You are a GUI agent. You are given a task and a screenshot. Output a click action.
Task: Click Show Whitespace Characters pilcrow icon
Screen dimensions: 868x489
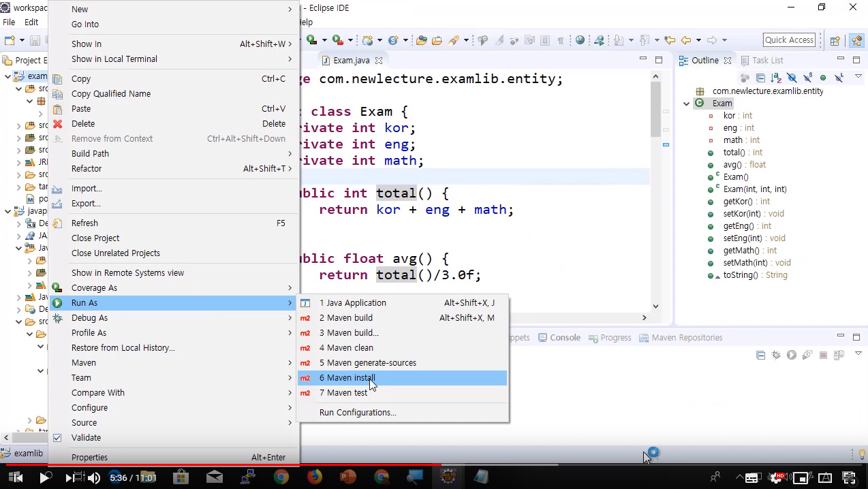point(561,41)
